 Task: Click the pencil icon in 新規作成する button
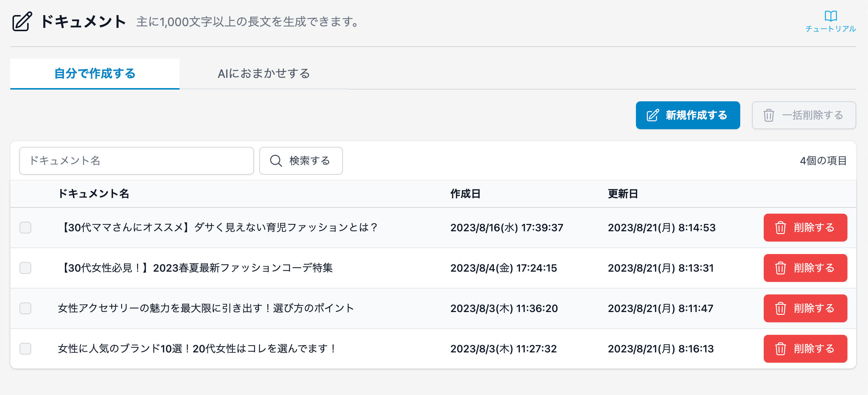[653, 115]
